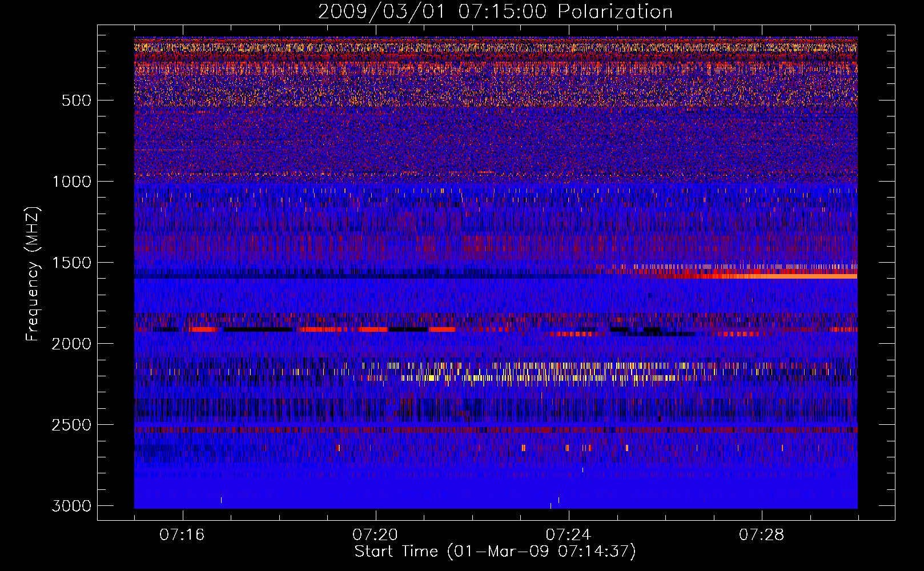Screen dimensions: 924x571
Task: Click the plot title '2009/03/01 07:15:00 Polarization'
Action: tap(495, 11)
